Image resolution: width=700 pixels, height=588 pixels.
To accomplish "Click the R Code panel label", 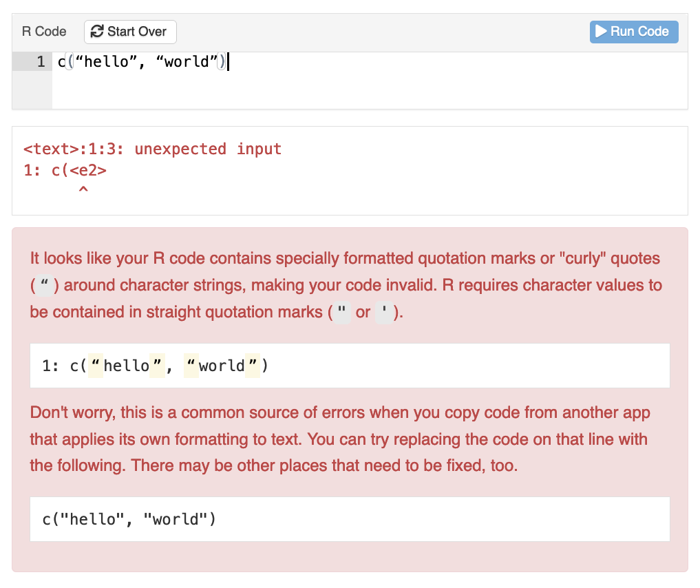I will (x=43, y=31).
